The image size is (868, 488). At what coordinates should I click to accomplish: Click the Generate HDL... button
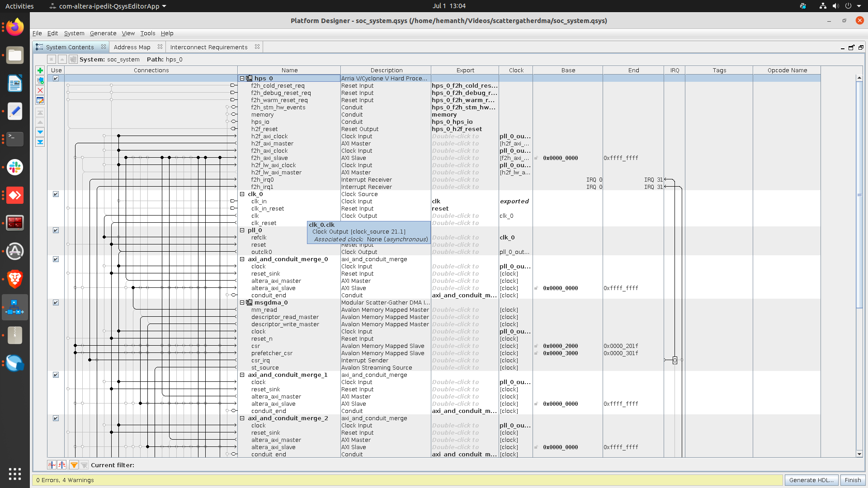(811, 480)
